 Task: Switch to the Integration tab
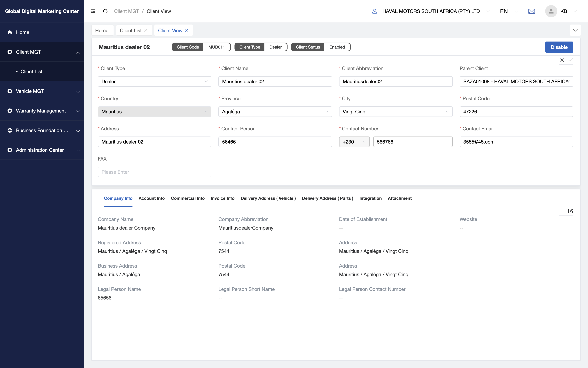[370, 198]
